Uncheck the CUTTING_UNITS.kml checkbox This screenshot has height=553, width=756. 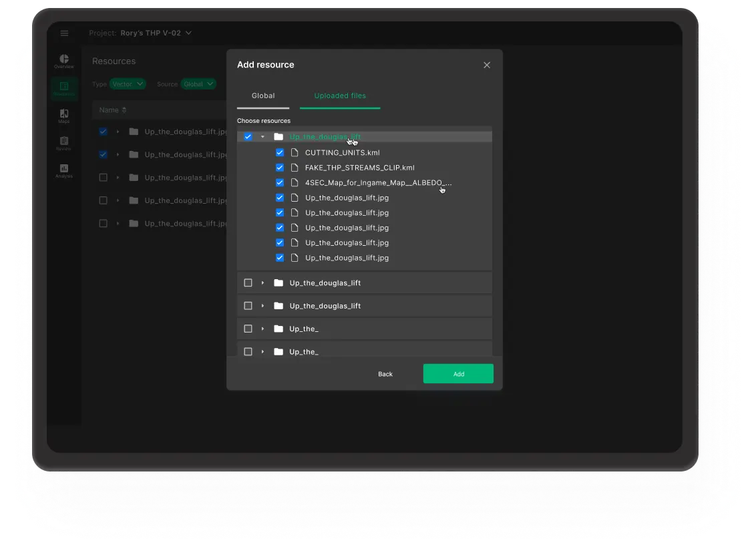(x=280, y=153)
